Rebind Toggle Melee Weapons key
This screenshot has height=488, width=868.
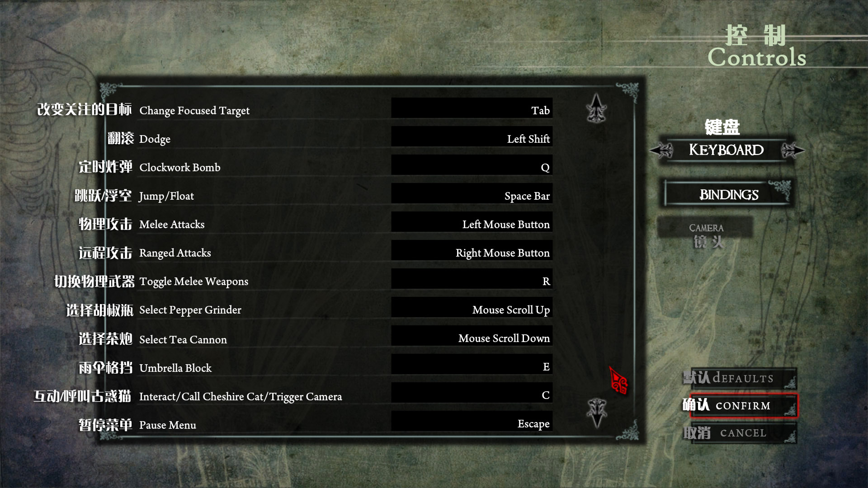point(472,279)
